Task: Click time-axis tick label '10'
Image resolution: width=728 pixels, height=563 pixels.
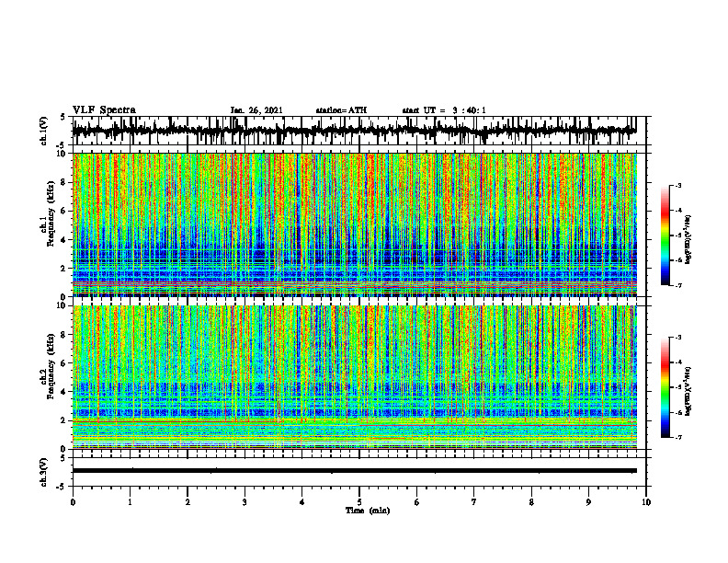Action: (x=646, y=502)
